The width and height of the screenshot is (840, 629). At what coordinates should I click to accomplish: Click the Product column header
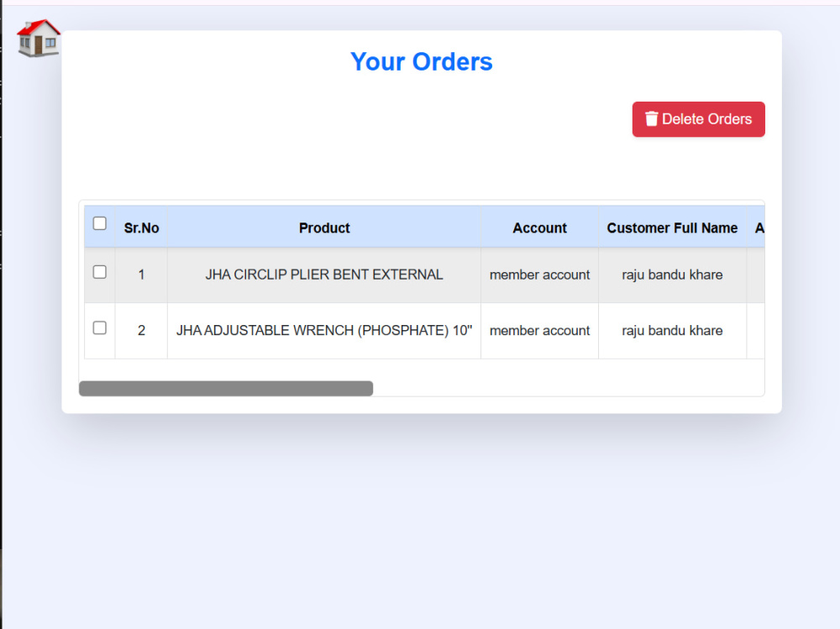click(324, 228)
